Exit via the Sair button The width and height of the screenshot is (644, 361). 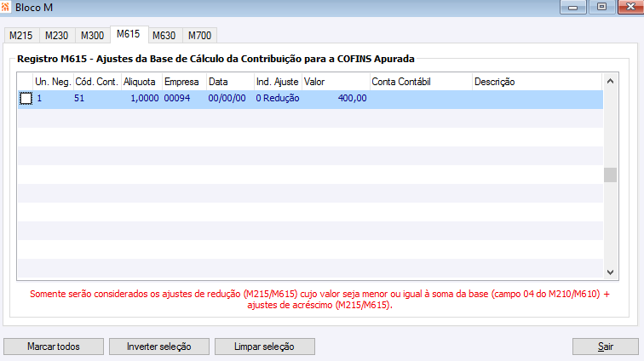click(606, 347)
